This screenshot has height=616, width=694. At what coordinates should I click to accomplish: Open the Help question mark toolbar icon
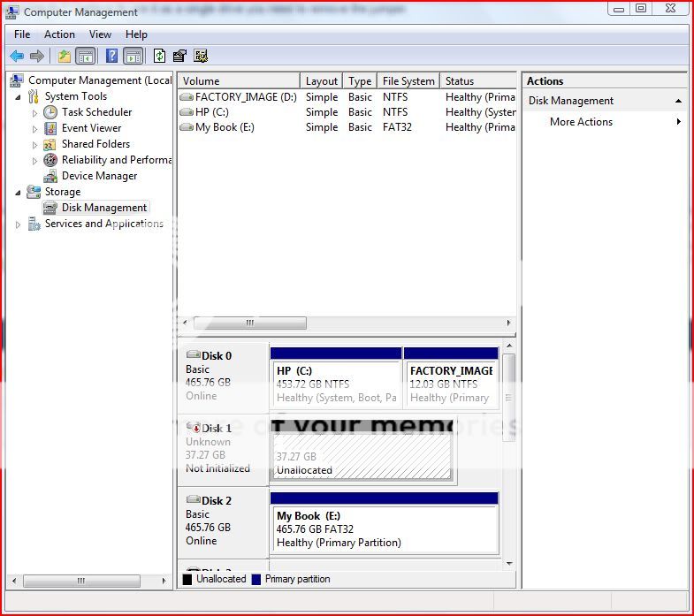tap(111, 56)
